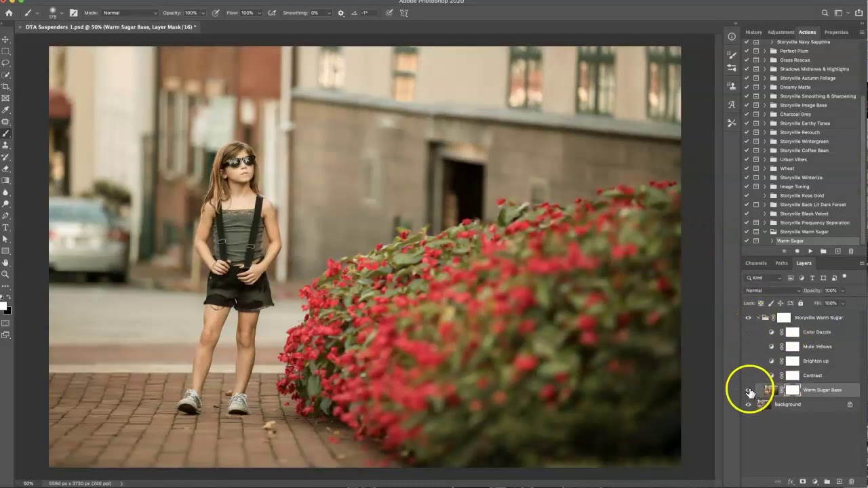
Task: Choose the Horizontal Type tool
Action: 6,228
